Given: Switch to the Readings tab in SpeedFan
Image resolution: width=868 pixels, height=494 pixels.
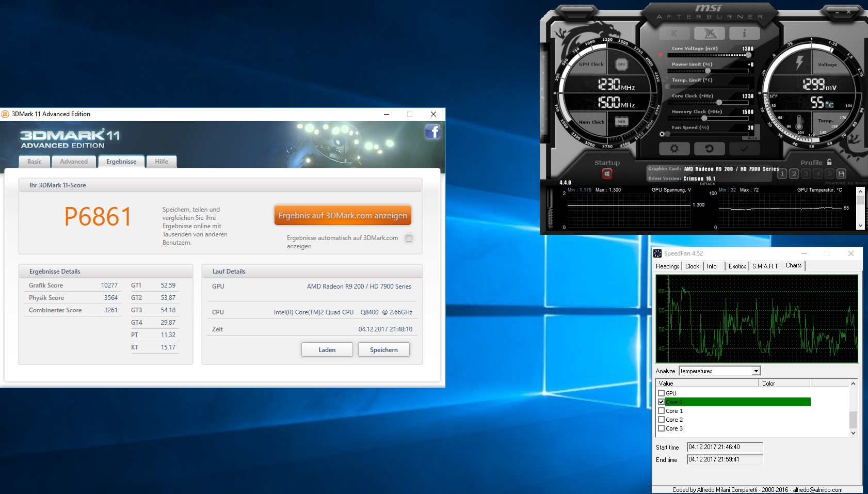Looking at the screenshot, I should (x=668, y=266).
